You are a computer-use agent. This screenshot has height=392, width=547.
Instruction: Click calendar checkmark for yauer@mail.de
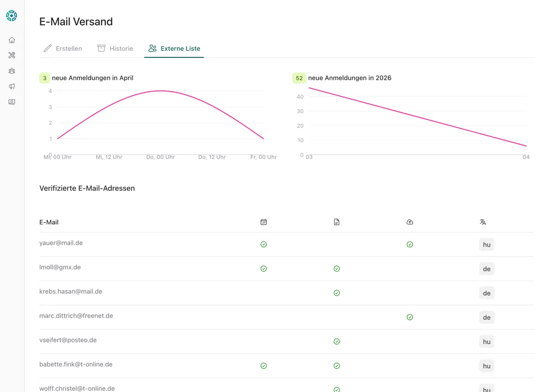pyautogui.click(x=264, y=244)
